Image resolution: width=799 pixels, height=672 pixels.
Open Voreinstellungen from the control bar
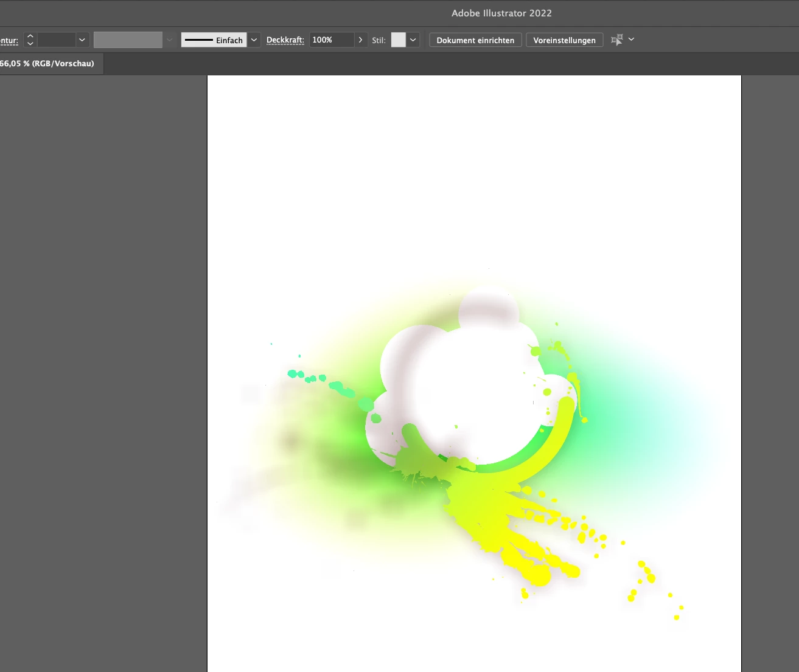tap(564, 40)
